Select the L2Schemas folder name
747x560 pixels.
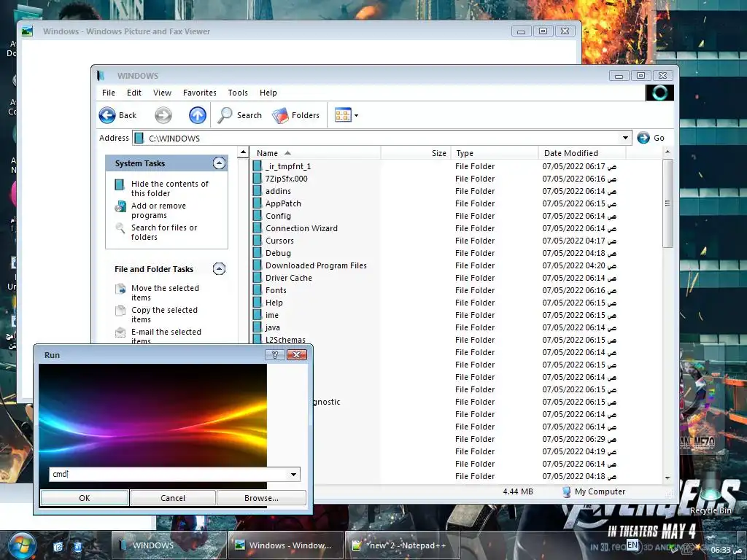[285, 340]
